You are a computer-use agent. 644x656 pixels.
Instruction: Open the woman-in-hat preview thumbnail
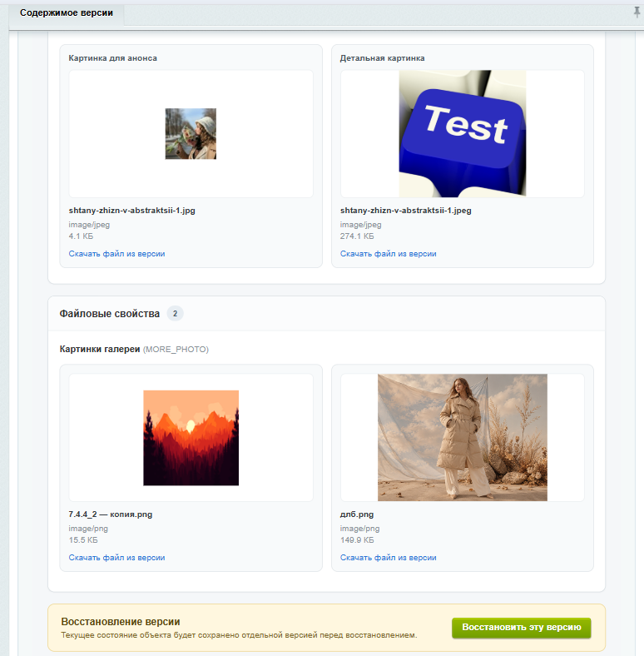[x=191, y=134]
